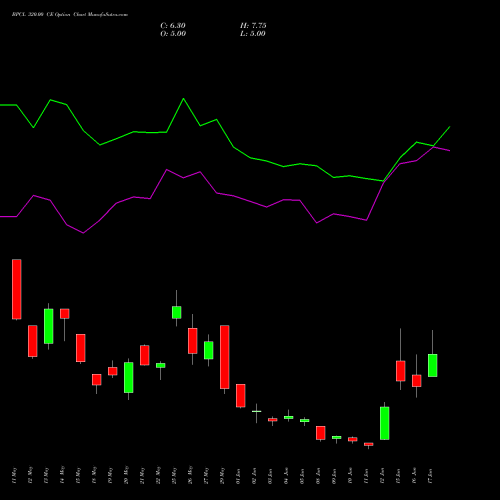The height and width of the screenshot is (500, 500).
Task: Click the BPCL 320.00 CE Option chart title
Action: (70, 15)
